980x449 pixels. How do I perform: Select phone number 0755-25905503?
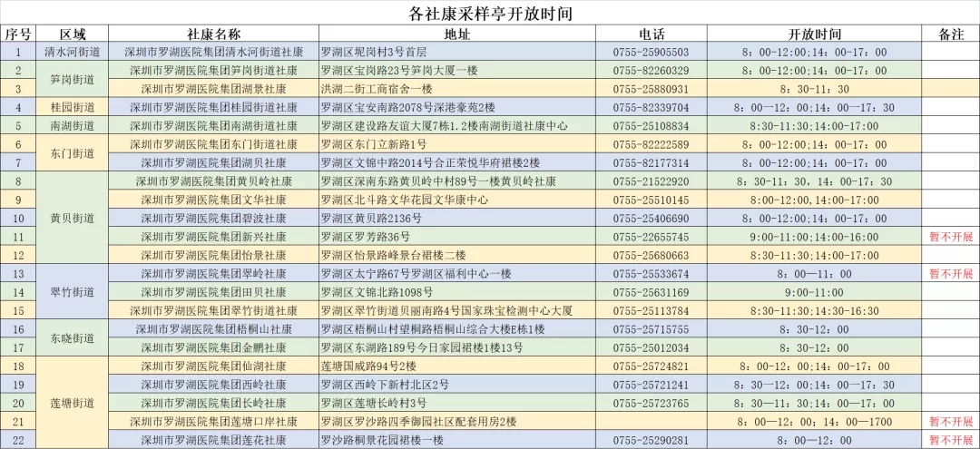(x=652, y=53)
